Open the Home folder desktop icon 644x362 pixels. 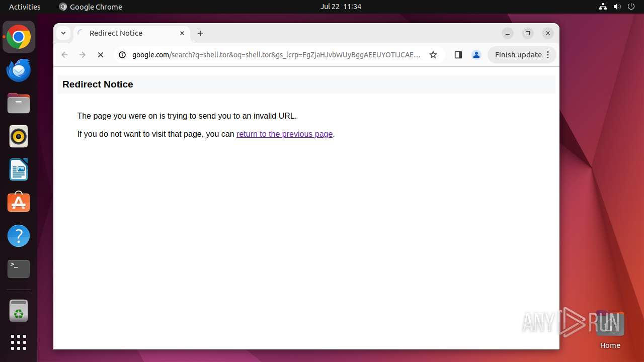point(610,329)
